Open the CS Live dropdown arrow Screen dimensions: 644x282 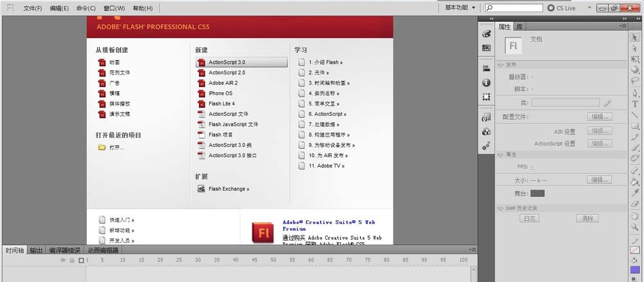pos(589,8)
